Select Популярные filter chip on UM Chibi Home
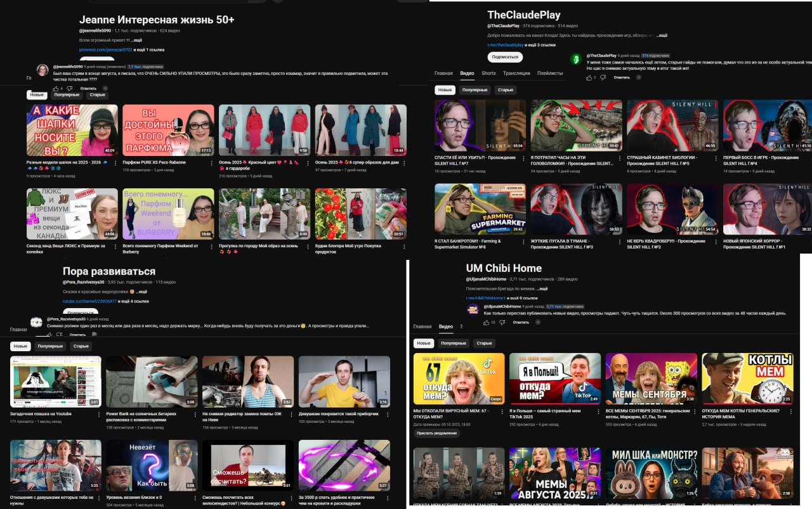 pyautogui.click(x=454, y=343)
